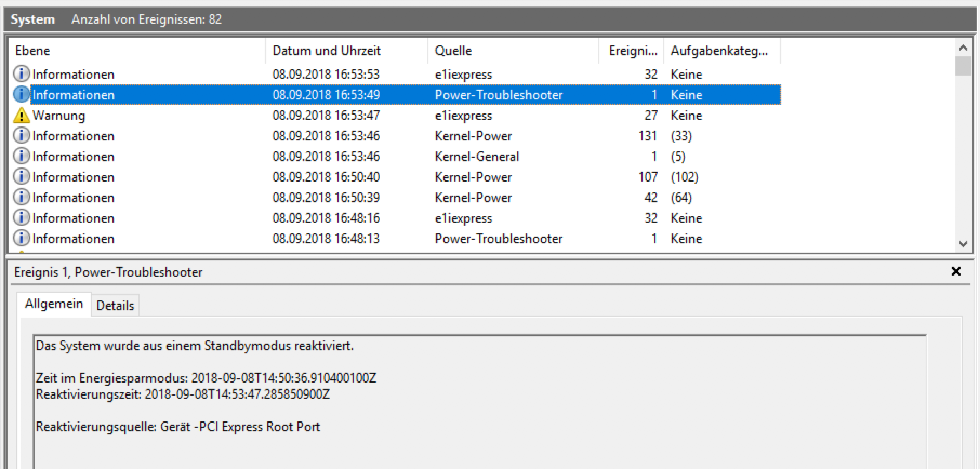Click info icon of Kernel-Power event 107
Screen dimensions: 980x469
coord(21,176)
